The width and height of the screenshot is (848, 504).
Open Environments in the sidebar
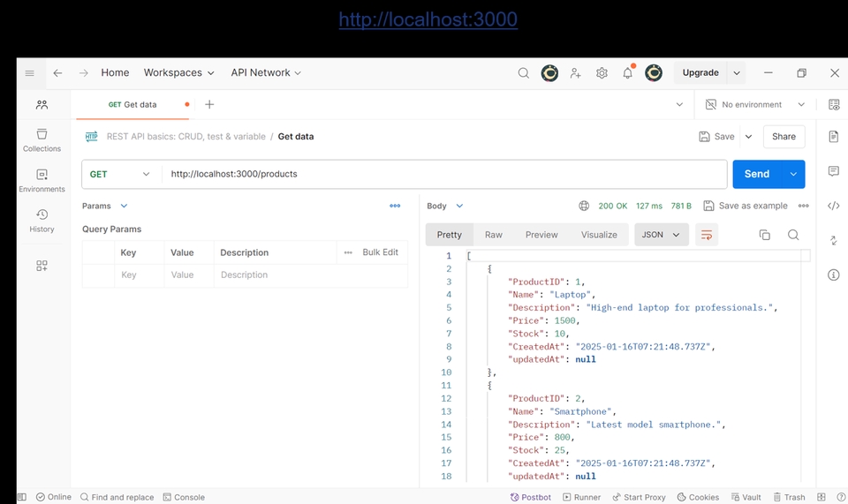42,180
